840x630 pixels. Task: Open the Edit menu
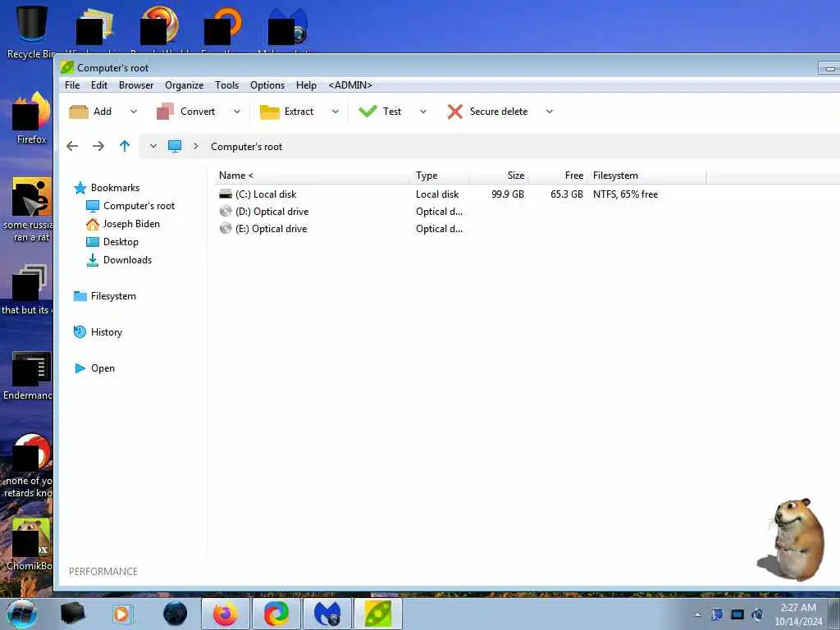(99, 85)
